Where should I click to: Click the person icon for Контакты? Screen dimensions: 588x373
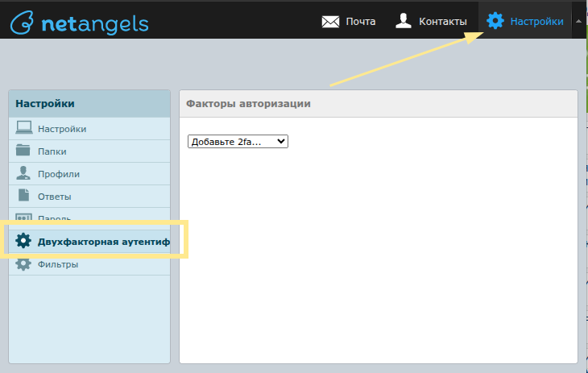404,21
